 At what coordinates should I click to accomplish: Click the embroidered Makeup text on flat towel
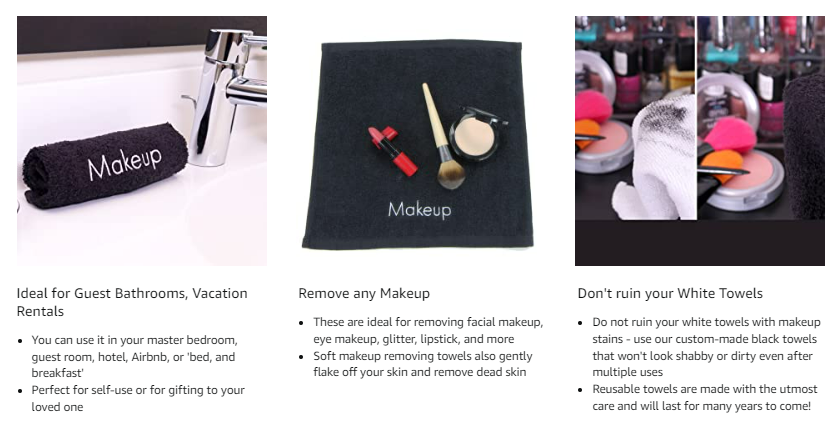click(420, 210)
